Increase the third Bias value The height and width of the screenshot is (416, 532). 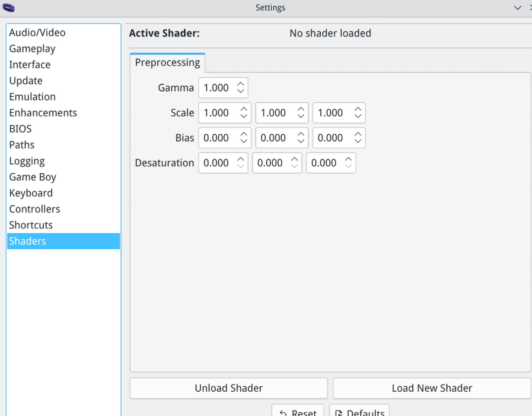click(x=358, y=134)
